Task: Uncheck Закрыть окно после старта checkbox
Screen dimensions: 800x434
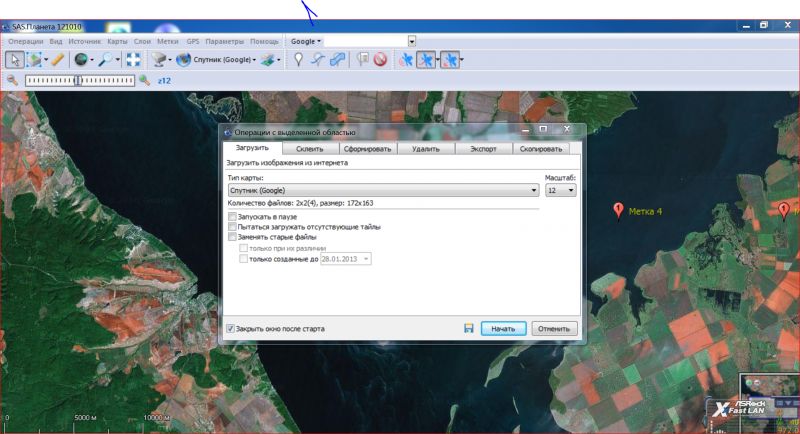Action: point(231,328)
